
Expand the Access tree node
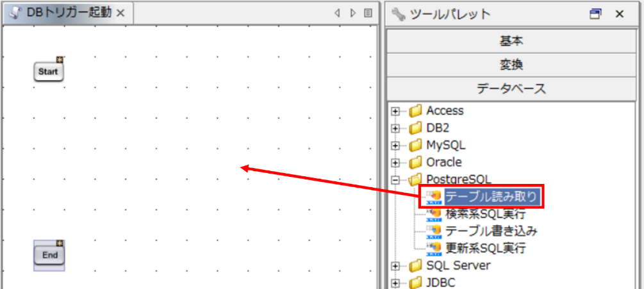[x=395, y=111]
